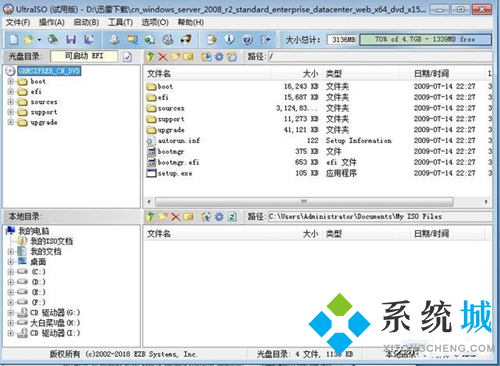Click the Help question mark icon

(247, 40)
